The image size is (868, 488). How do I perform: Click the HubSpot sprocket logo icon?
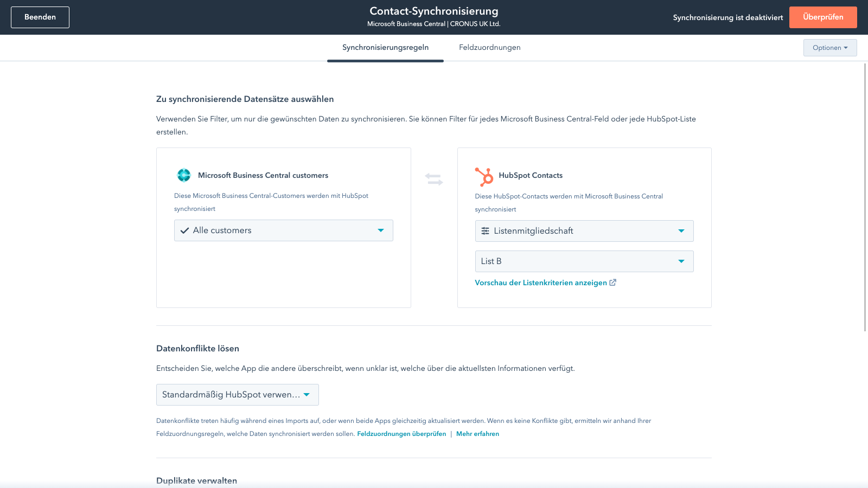pos(484,176)
